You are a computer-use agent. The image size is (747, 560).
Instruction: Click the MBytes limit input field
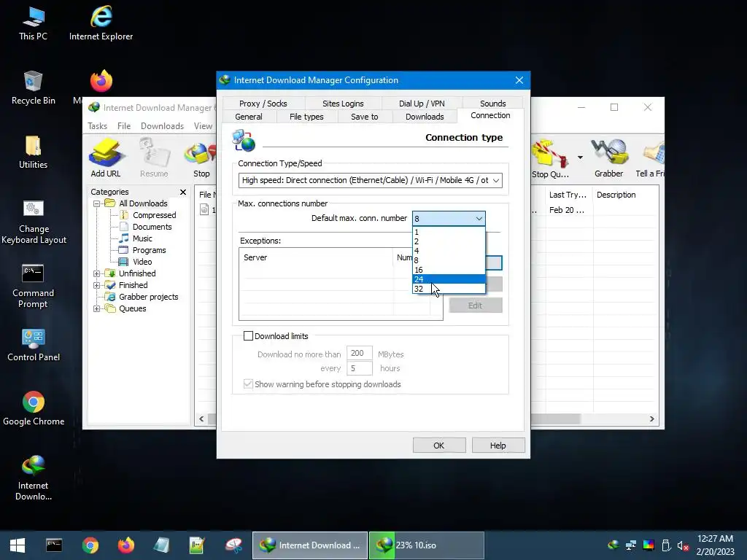point(359,354)
